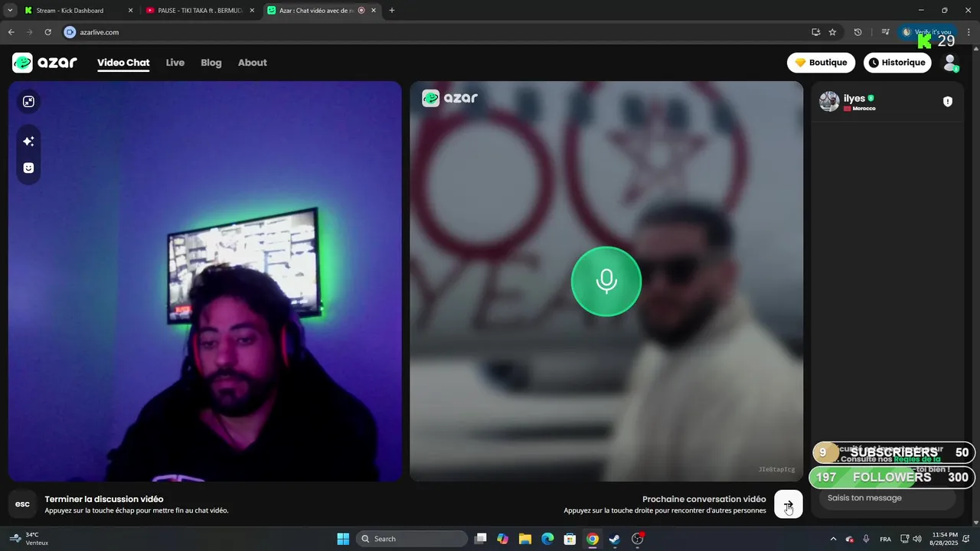Click the user name ilyes
The height and width of the screenshot is (551, 980).
(854, 98)
